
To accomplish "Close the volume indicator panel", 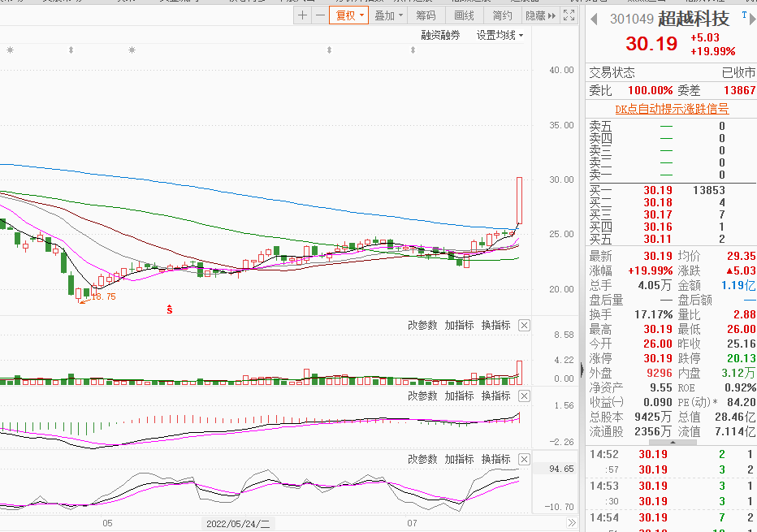I will click(524, 326).
